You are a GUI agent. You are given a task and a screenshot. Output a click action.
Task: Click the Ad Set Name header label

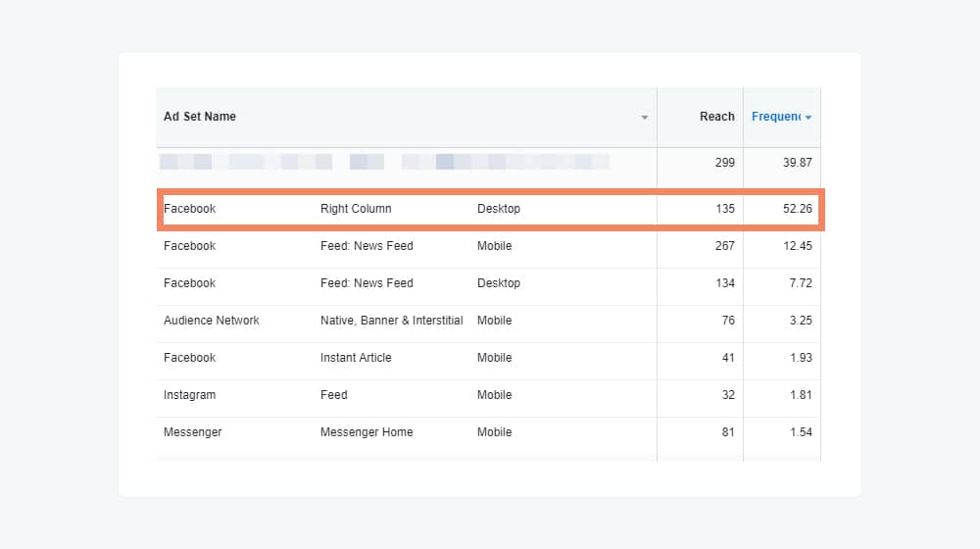tap(199, 117)
